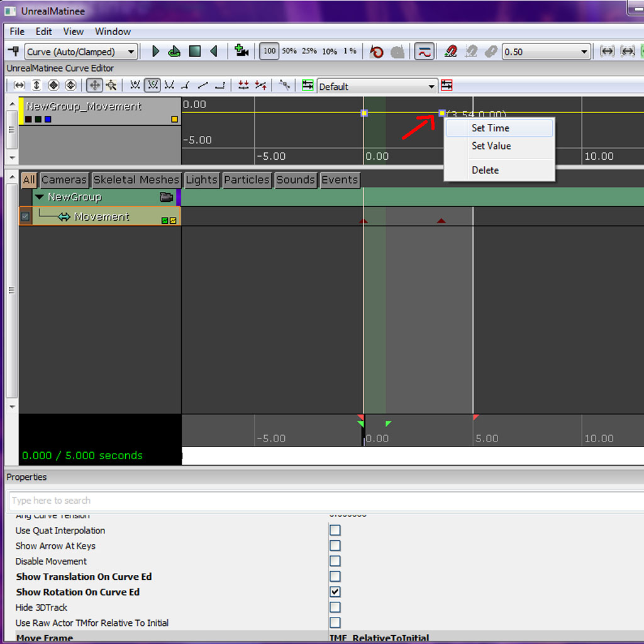The image size is (644, 644).
Task: Set playback speed to 10%
Action: pos(330,52)
